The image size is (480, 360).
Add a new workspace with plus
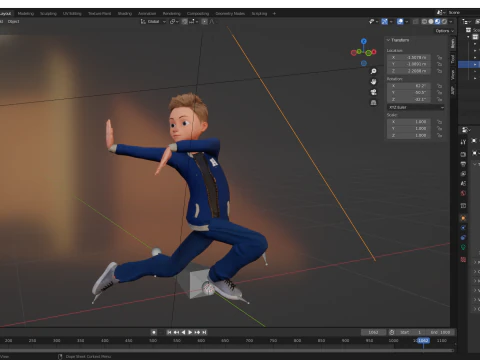click(x=274, y=14)
